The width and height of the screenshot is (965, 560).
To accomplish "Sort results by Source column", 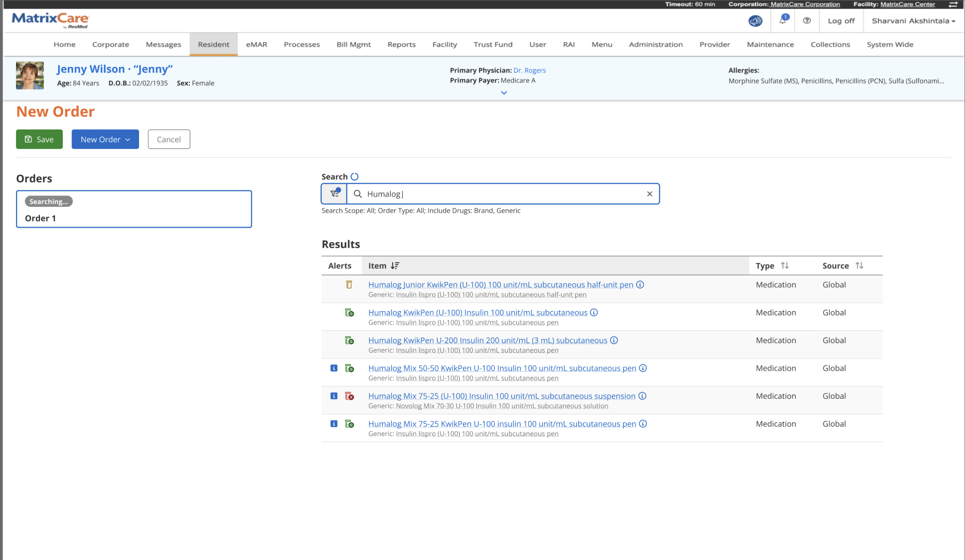I will point(859,265).
